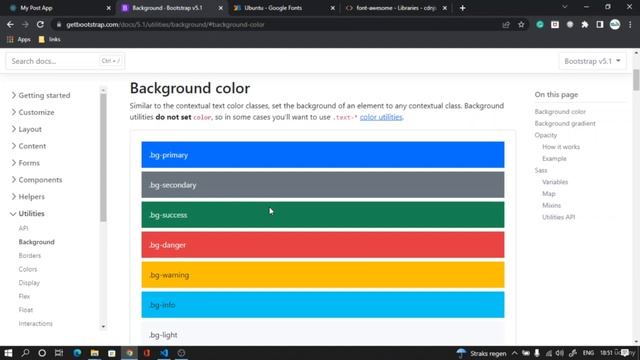Screen dimensions: 640x360
Task: Jump to How it works section
Action: (561, 147)
